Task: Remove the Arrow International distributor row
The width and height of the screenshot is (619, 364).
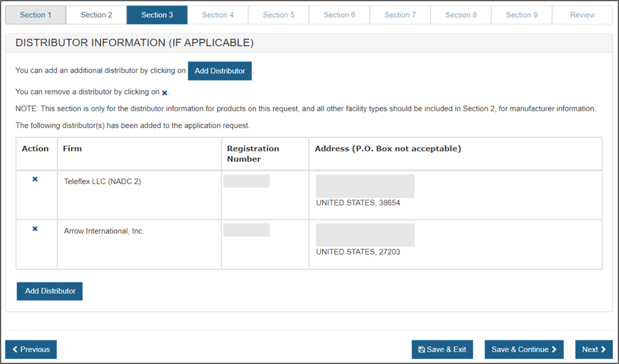Action: [35, 229]
